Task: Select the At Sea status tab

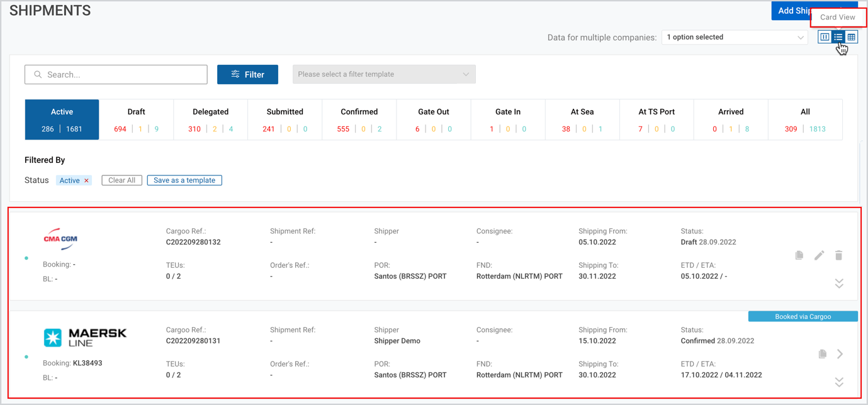Action: (582, 119)
